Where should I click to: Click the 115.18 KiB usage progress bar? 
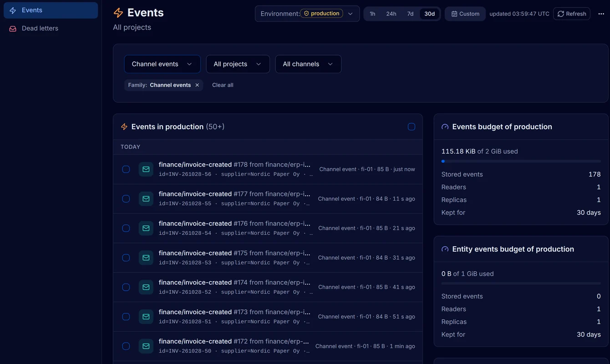(x=521, y=161)
